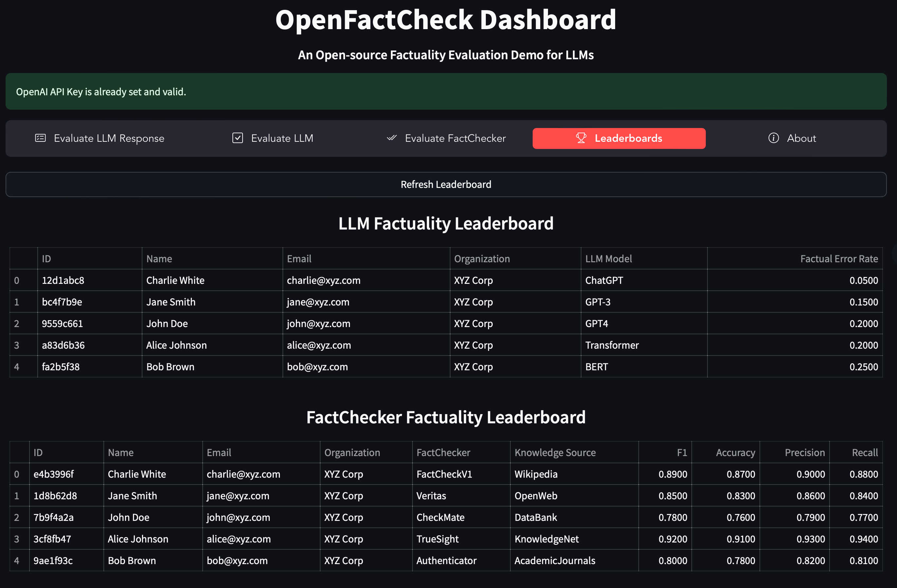Screen dimensions: 897x588
Task: Click the OpenWeb knowledge source cell
Action: 574,495
